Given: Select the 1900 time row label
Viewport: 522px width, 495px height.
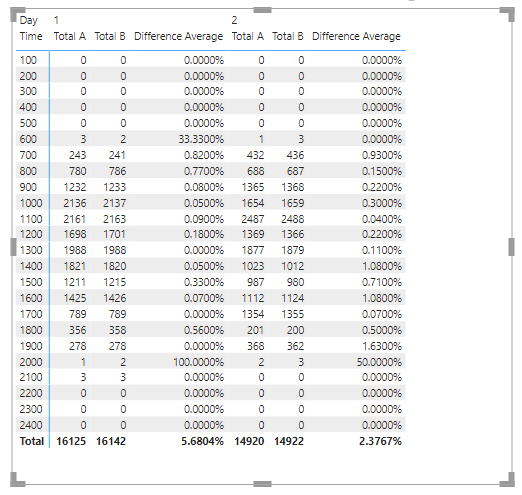Looking at the screenshot, I should tap(31, 346).
